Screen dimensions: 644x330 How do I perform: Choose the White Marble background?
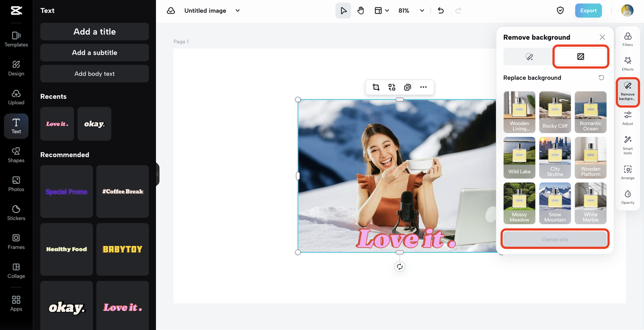point(591,203)
